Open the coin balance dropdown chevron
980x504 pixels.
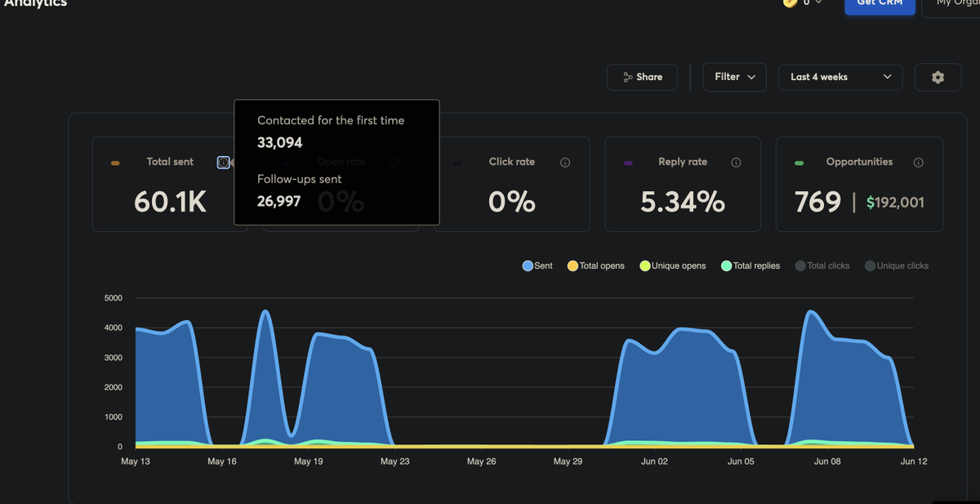pyautogui.click(x=818, y=2)
